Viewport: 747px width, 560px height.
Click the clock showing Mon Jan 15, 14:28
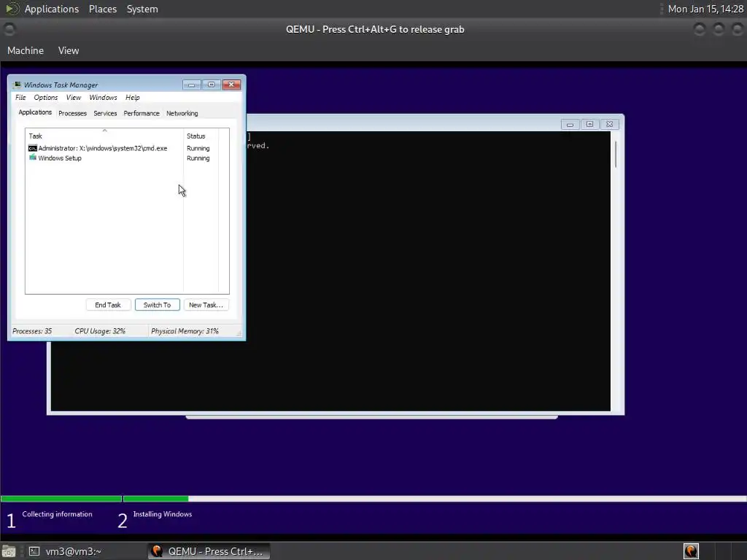pyautogui.click(x=705, y=9)
